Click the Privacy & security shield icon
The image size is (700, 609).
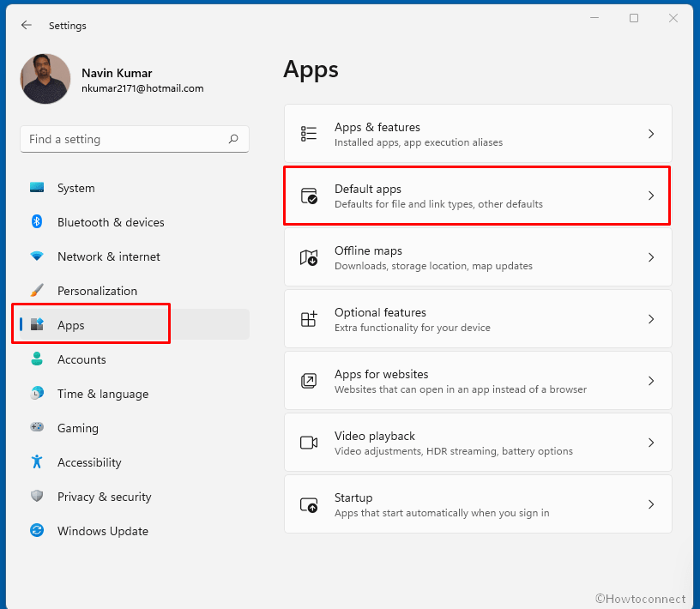(x=37, y=496)
